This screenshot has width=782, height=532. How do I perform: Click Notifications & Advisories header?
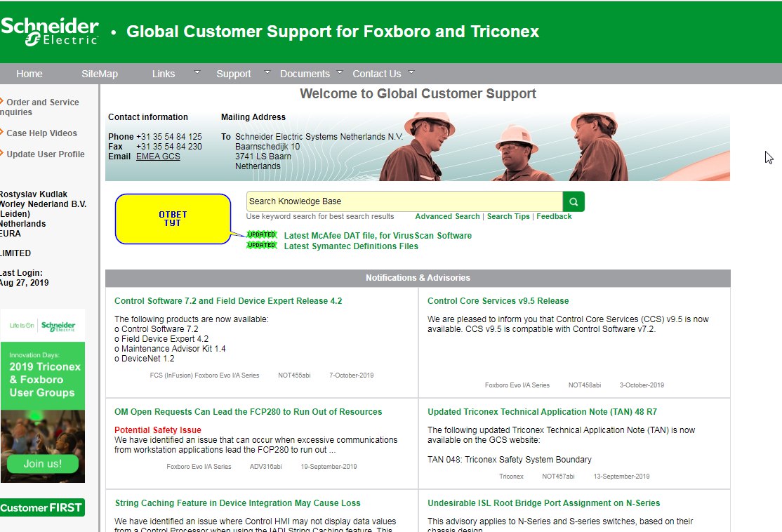tap(418, 278)
